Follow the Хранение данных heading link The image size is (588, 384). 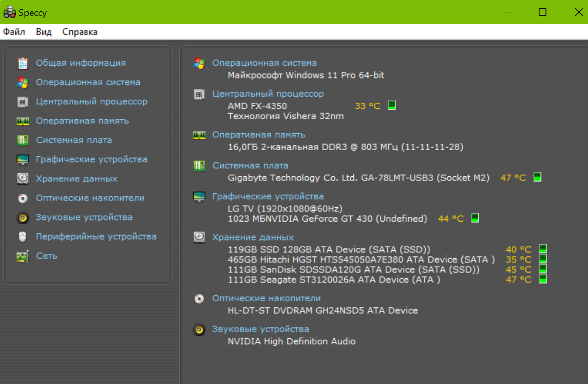[x=253, y=237]
